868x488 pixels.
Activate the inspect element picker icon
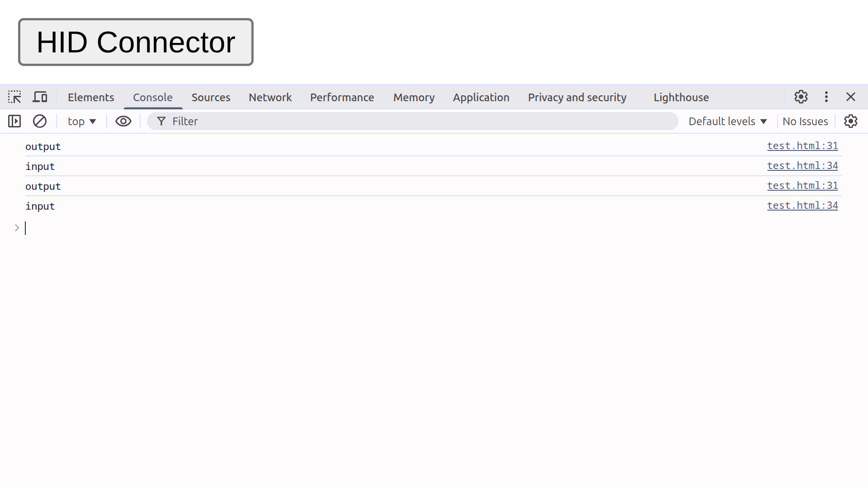(14, 97)
